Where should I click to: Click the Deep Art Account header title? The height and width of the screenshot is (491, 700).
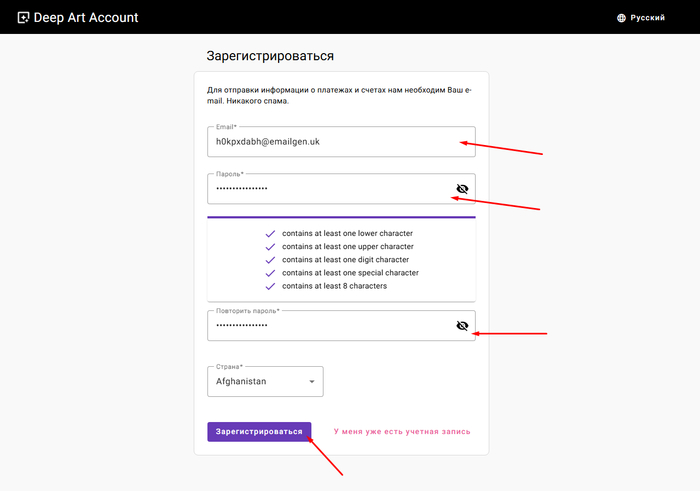[86, 17]
